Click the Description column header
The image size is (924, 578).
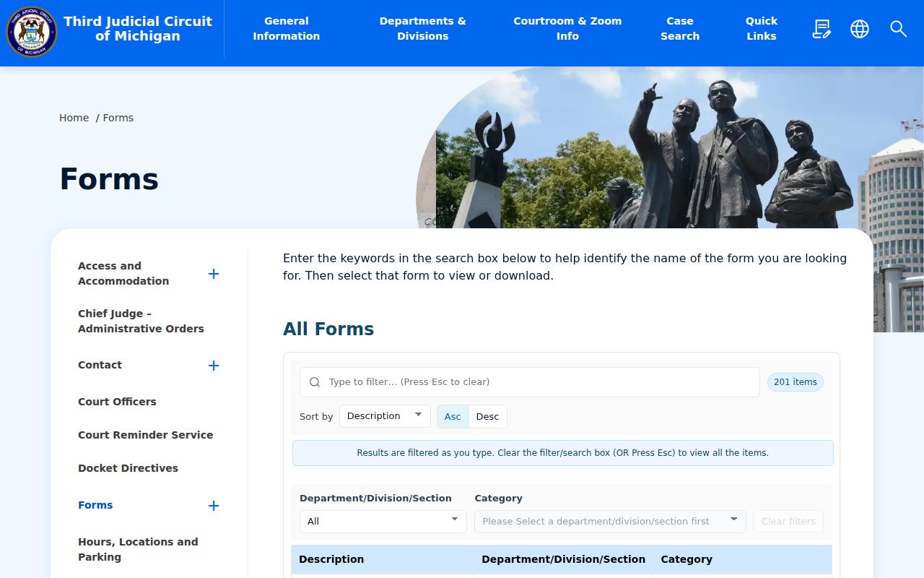point(383,560)
